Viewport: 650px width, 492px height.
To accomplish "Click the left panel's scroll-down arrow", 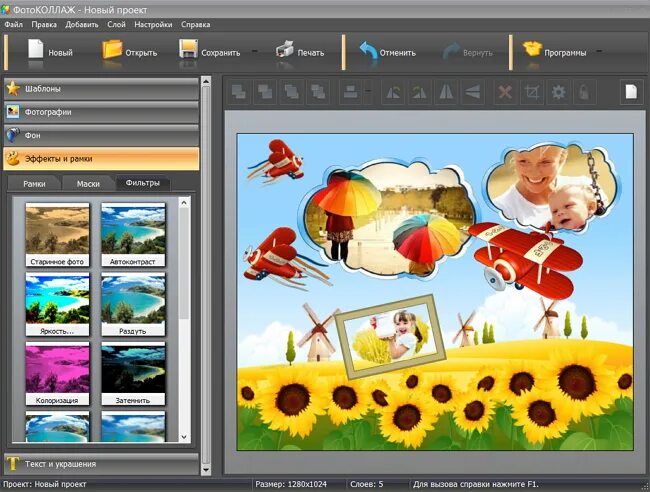I will (206, 470).
